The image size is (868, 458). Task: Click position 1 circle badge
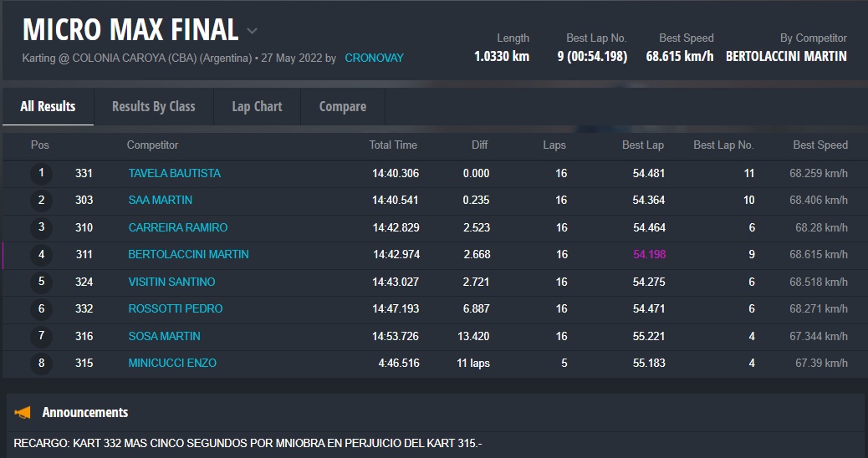[x=41, y=174]
